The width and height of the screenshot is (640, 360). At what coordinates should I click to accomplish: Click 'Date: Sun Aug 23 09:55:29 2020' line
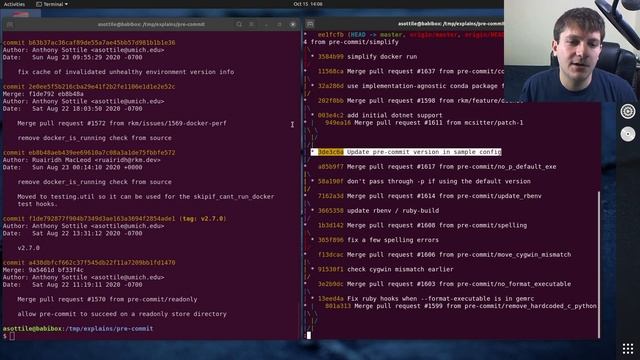[x=73, y=57]
